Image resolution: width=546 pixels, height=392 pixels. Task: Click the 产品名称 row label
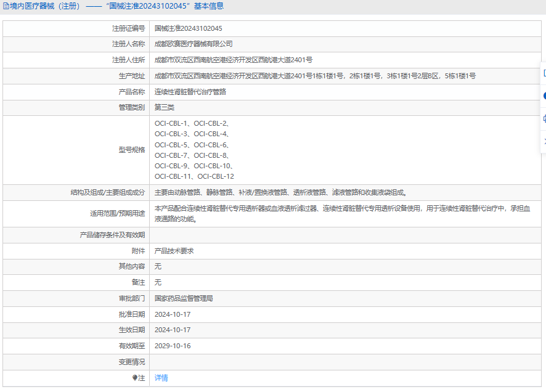(132, 92)
